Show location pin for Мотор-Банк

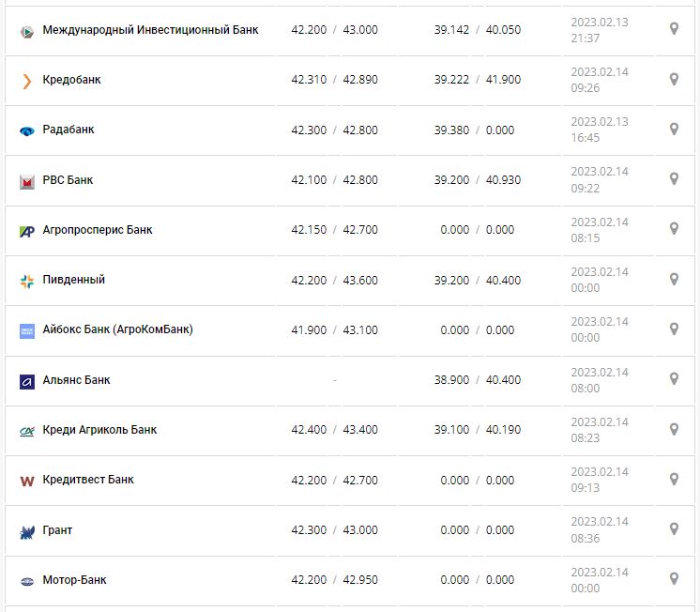pos(674,578)
